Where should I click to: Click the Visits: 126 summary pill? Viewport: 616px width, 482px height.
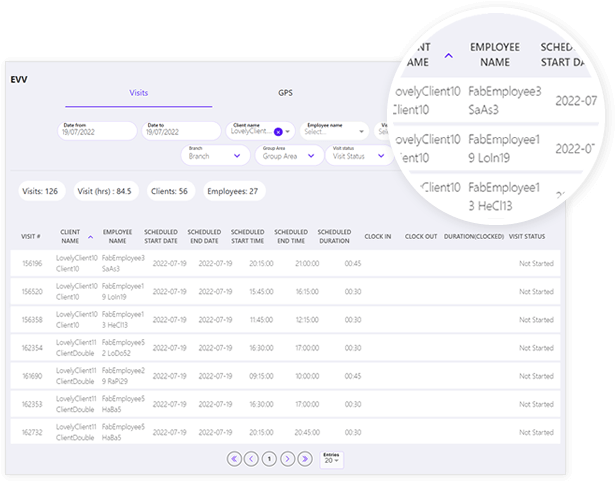click(x=40, y=191)
